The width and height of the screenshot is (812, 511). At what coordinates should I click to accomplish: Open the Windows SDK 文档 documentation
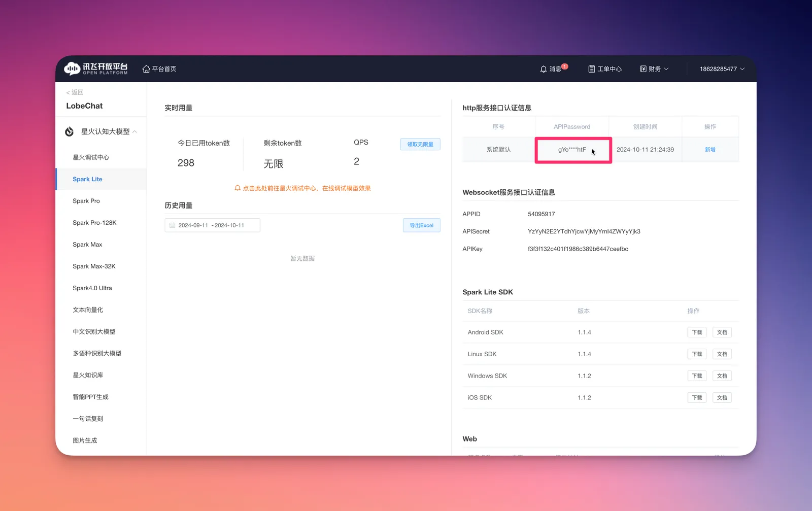tap(722, 376)
